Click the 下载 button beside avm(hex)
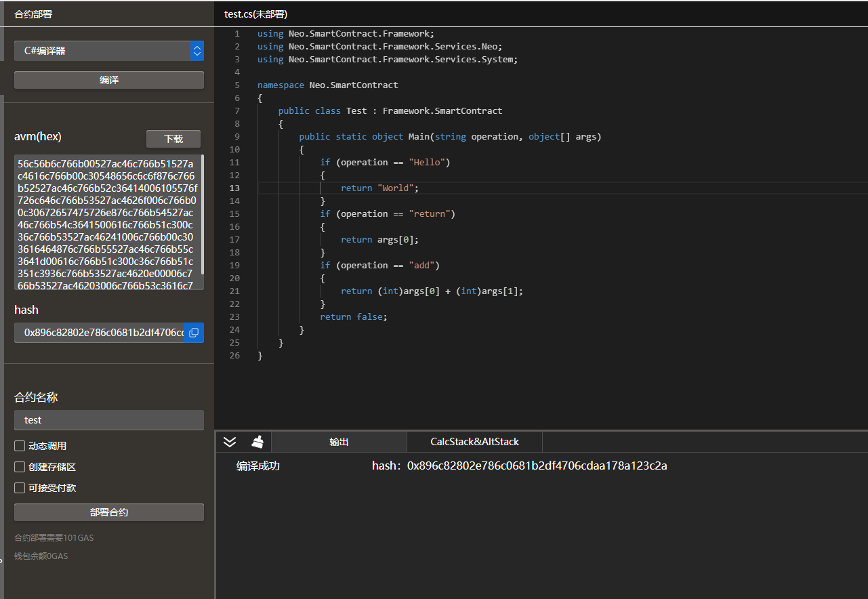868x599 pixels. pyautogui.click(x=173, y=139)
